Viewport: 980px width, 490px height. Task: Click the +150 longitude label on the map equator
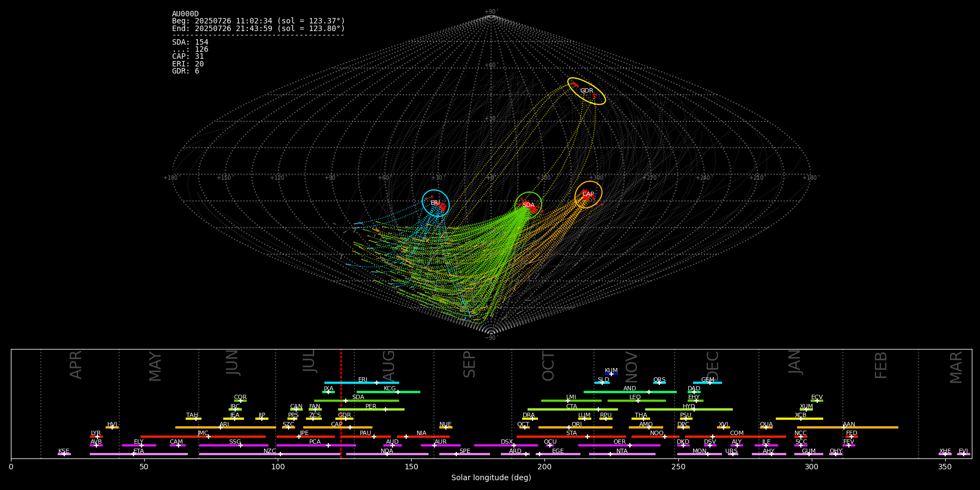click(223, 178)
